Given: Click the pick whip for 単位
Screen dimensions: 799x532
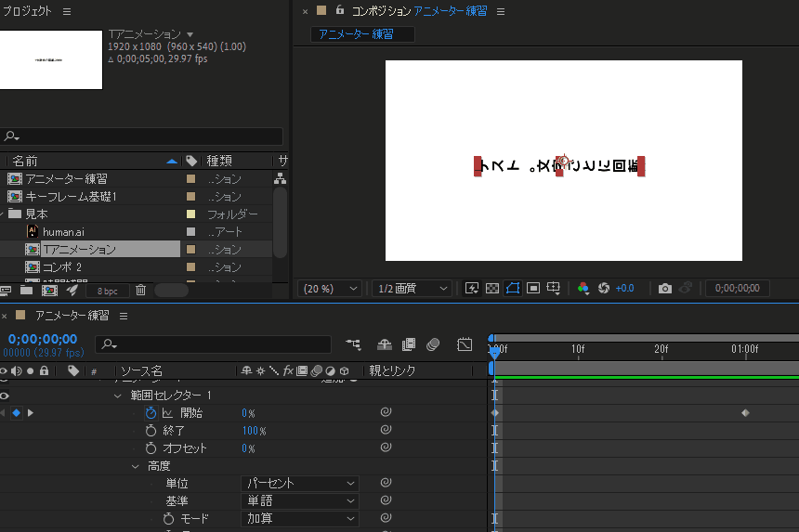Looking at the screenshot, I should [386, 482].
